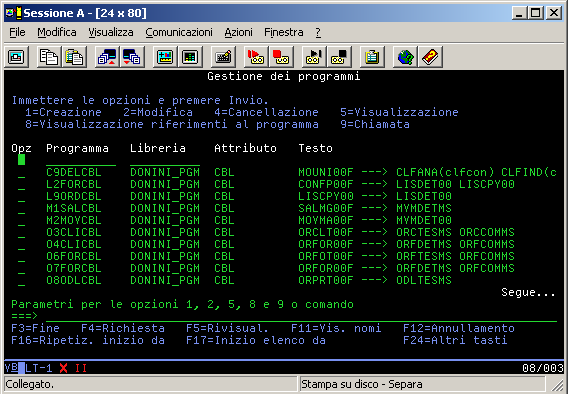This screenshot has height=394, width=568.
Task: Open the keyboard remap toolbar icon
Action: pos(223,57)
